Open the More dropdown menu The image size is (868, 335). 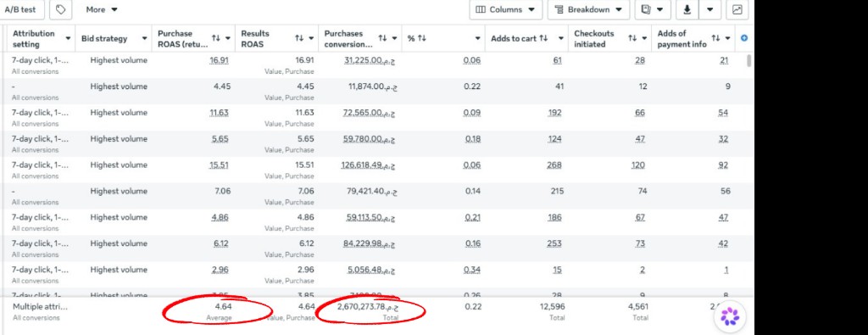102,9
